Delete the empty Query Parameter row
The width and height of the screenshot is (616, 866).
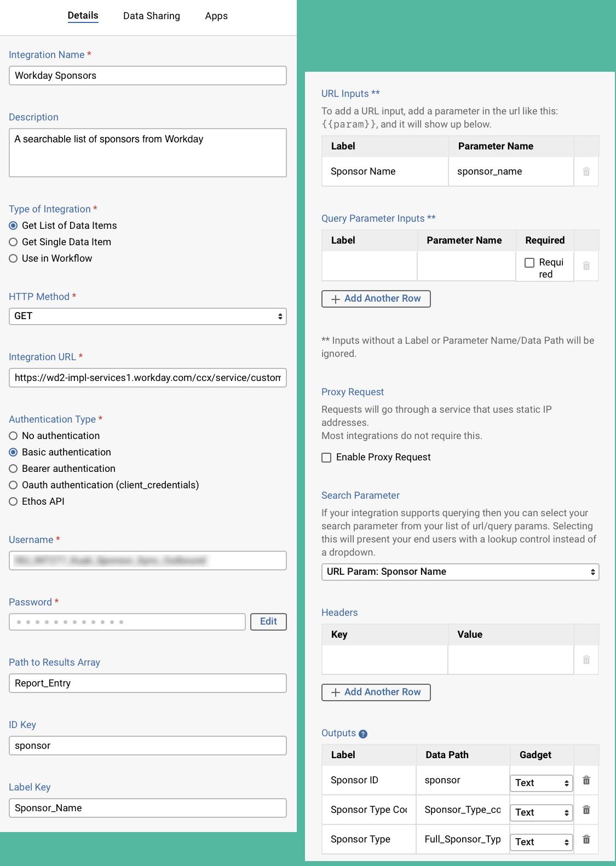pyautogui.click(x=586, y=265)
